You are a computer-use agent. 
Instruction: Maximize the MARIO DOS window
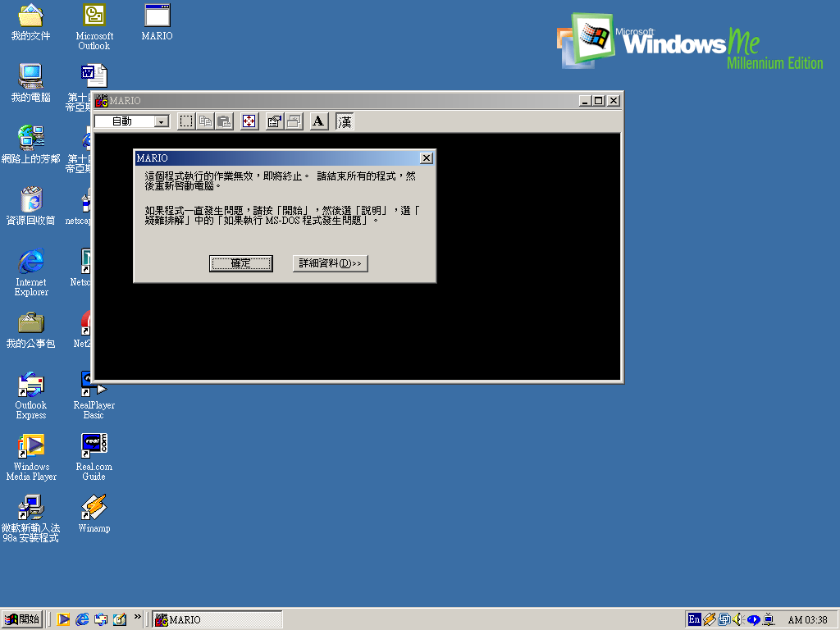pos(598,101)
